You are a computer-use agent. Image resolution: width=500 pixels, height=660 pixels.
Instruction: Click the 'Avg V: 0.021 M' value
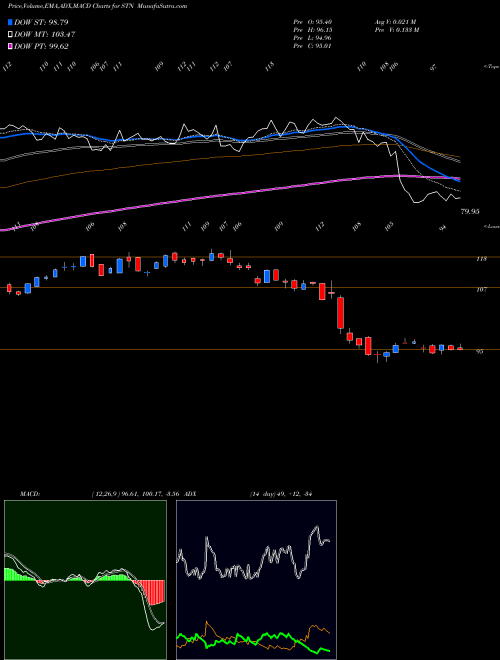pos(396,22)
